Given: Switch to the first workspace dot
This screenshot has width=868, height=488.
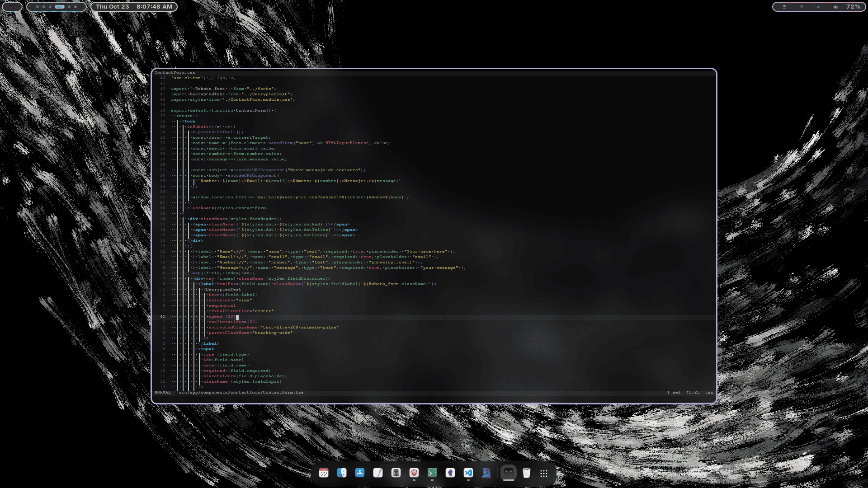Looking at the screenshot, I should click(x=38, y=7).
